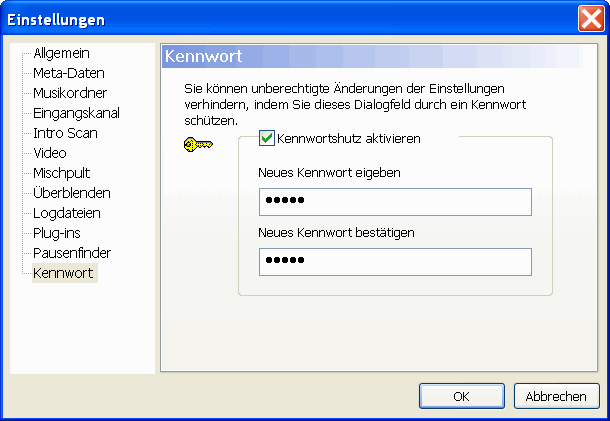Open Allgemein settings category
This screenshot has height=421, width=610.
(62, 53)
